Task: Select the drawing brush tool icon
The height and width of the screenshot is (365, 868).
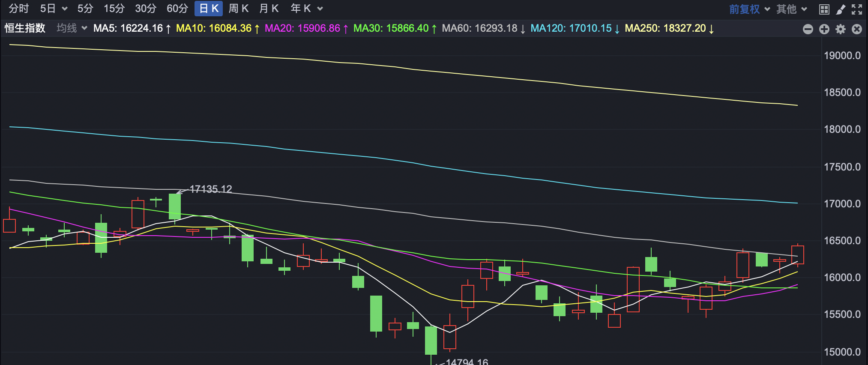Action: (841, 9)
